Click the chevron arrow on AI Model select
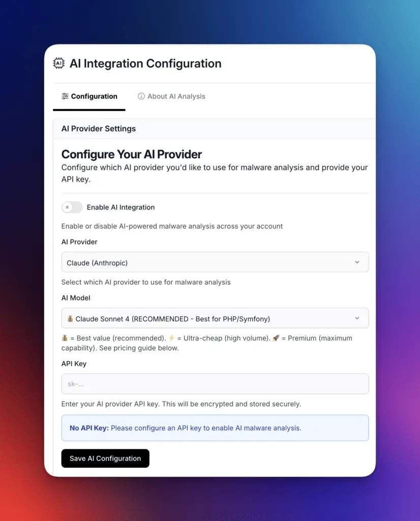The image size is (420, 521). (x=357, y=319)
